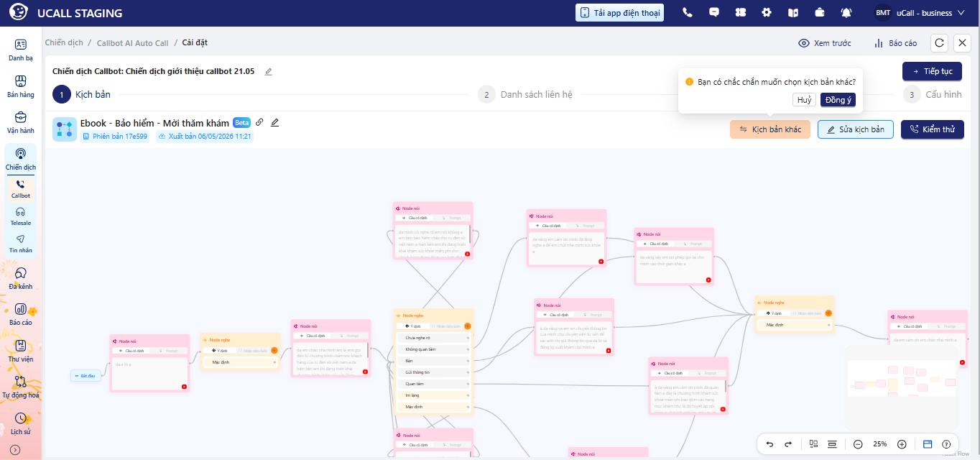Open the wallet icon in header
Image resolution: width=980 pixels, height=460 pixels.
coord(820,12)
